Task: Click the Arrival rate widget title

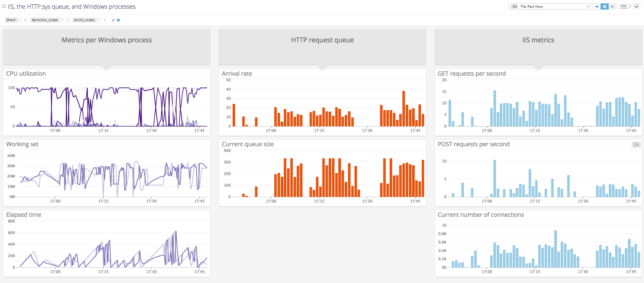Action: (237, 74)
